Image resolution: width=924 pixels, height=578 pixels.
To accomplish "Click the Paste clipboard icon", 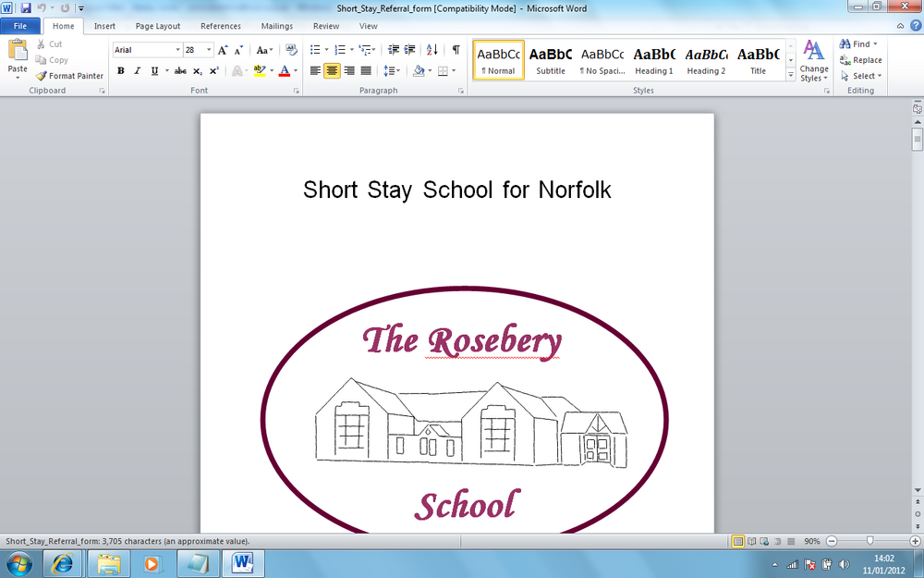I will [17, 51].
